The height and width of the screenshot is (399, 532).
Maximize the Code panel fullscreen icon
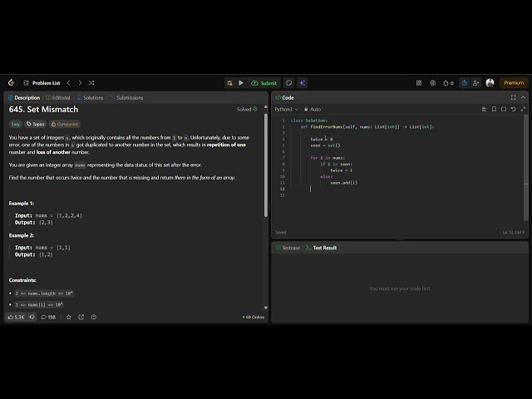(x=514, y=98)
